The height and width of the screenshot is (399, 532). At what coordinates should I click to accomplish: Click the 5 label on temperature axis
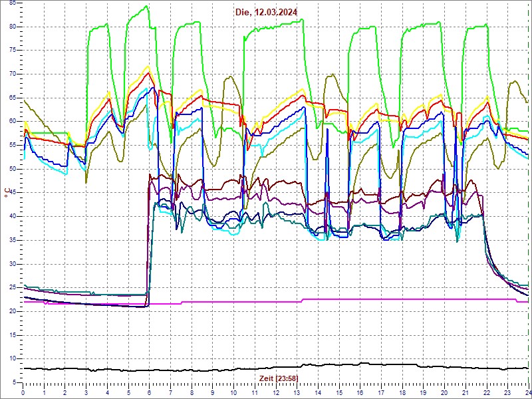(15, 382)
